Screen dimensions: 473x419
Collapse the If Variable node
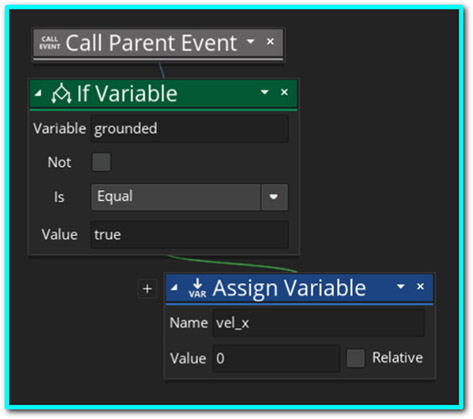pyautogui.click(x=38, y=93)
